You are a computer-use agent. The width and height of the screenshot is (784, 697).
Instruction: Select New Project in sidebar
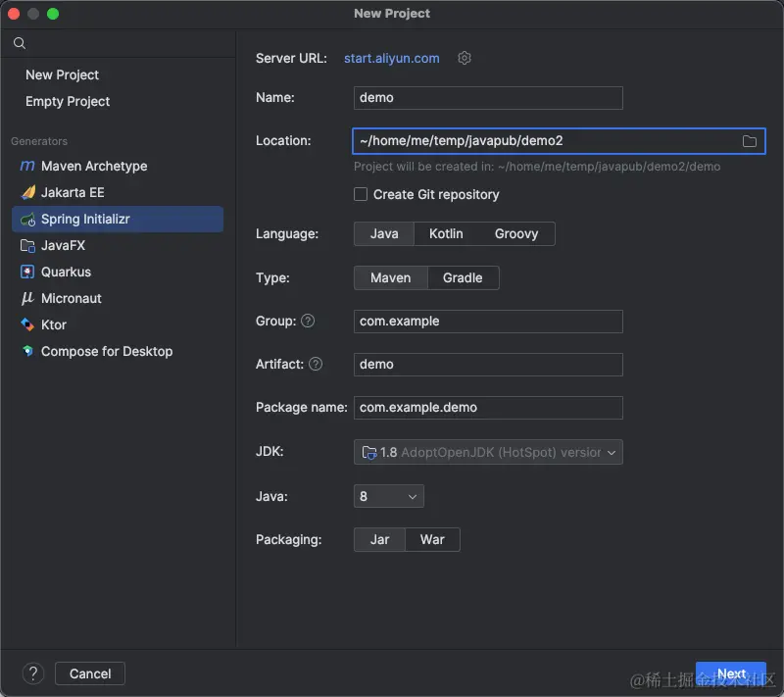(62, 75)
